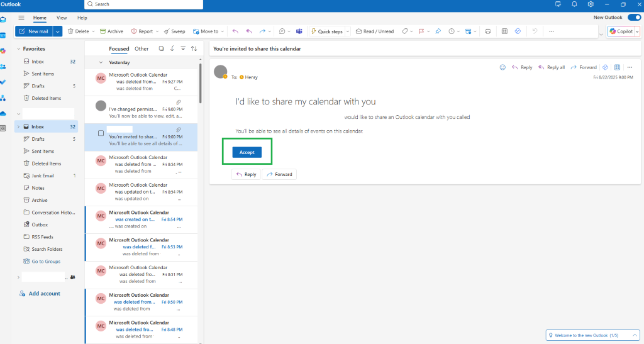
Task: Toggle the hamburger navigation pane button
Action: coord(21,18)
